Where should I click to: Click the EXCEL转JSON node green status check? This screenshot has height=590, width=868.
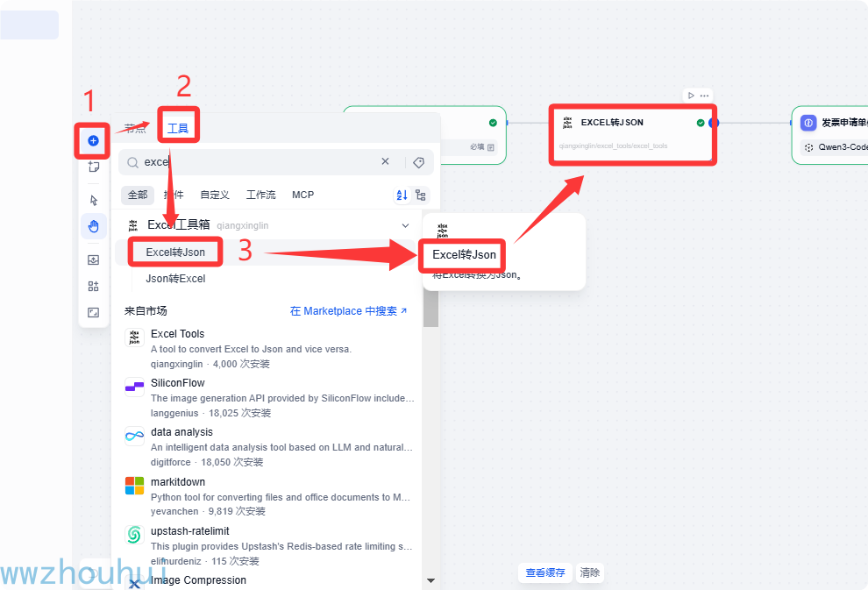click(701, 123)
